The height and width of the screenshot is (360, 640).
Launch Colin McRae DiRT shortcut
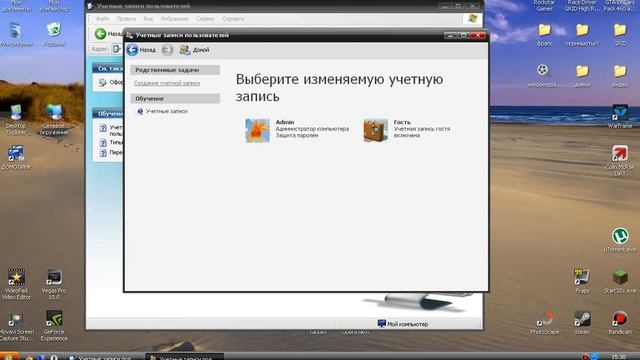[x=620, y=154]
